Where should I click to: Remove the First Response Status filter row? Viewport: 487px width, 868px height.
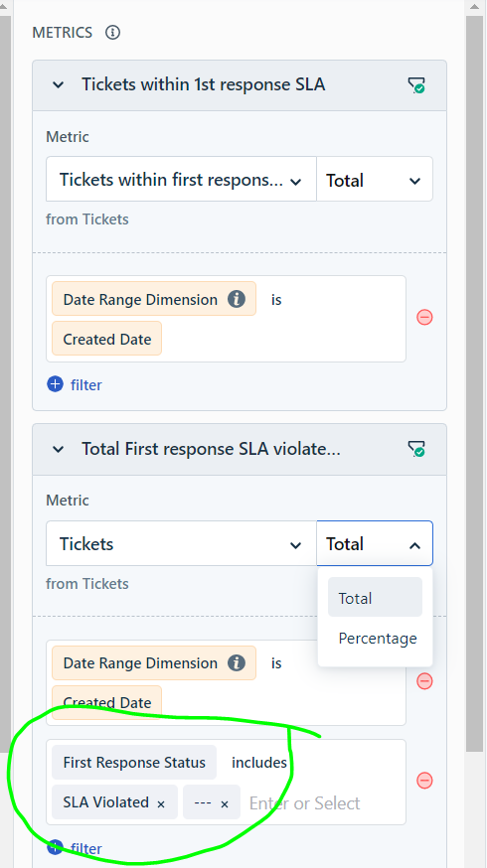tap(424, 781)
